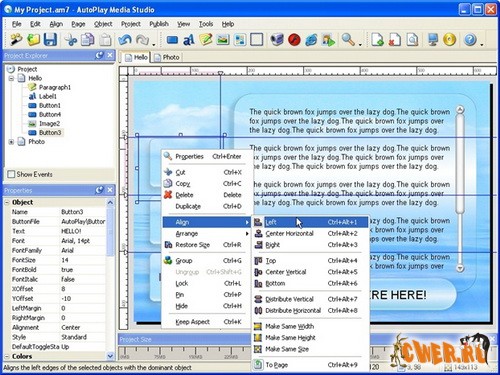Open the zoom toolbar dropdown arrow
The height and width of the screenshot is (375, 500).
(360, 44)
